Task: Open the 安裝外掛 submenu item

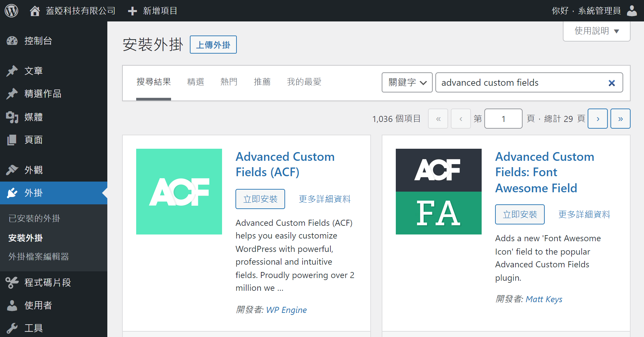Action: (25, 238)
